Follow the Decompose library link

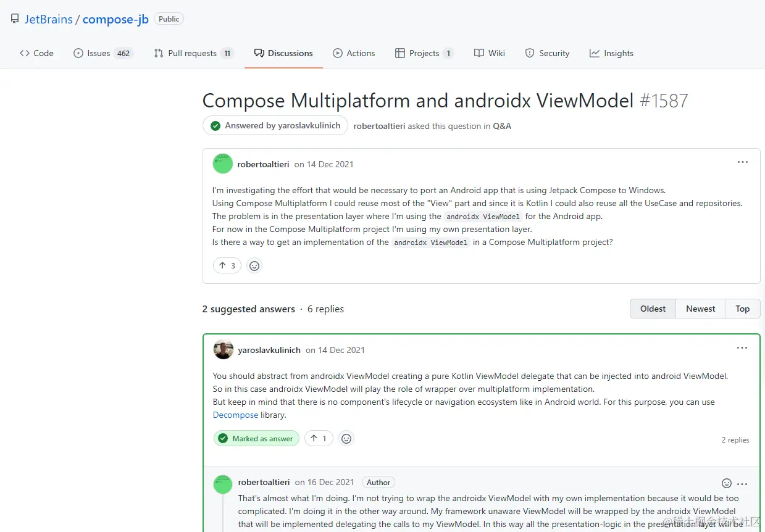tap(235, 415)
